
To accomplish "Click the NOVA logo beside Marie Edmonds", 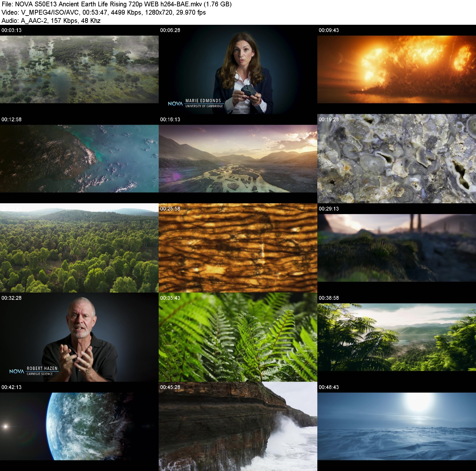I will [175, 104].
